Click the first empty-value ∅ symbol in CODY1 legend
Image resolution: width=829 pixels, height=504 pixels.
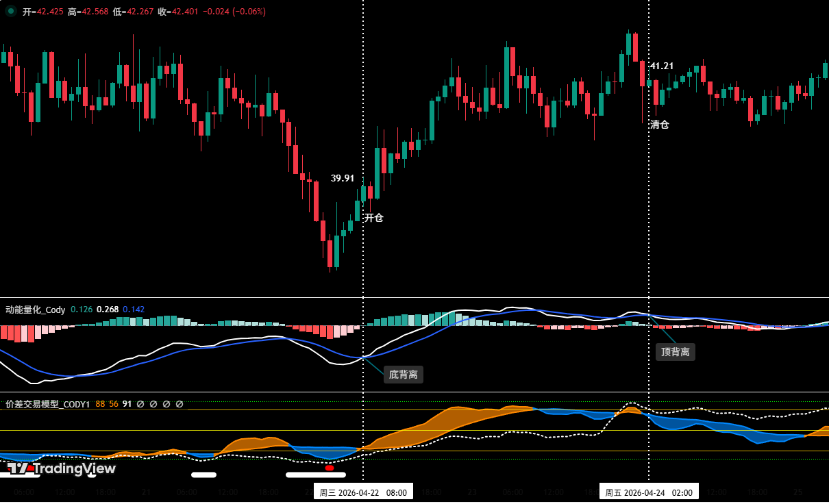click(140, 404)
